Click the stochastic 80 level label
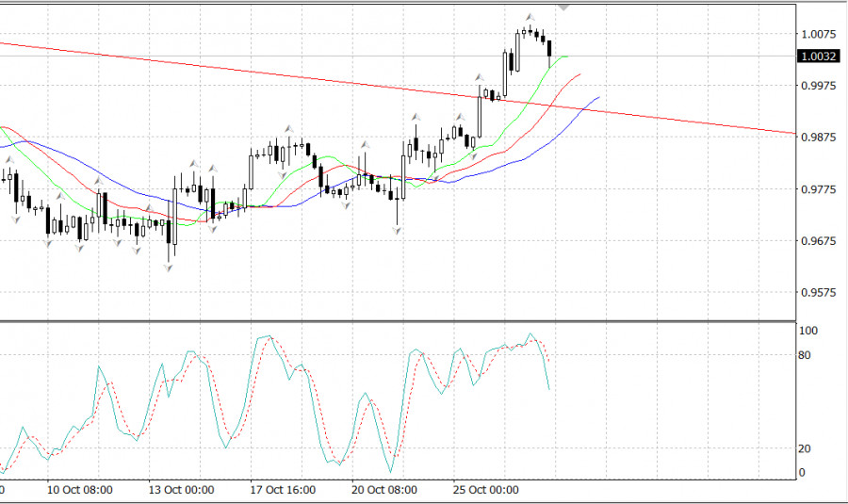 [x=804, y=355]
